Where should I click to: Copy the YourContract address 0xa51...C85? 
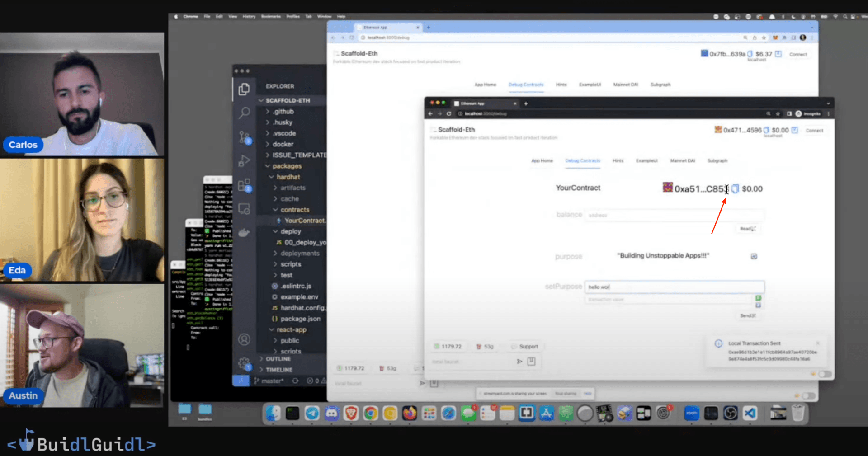click(x=735, y=188)
